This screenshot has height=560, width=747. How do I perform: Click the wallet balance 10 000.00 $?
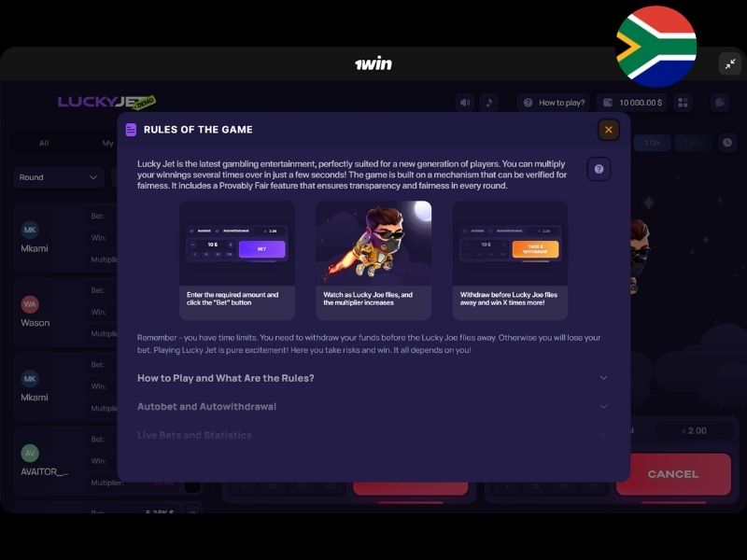click(x=632, y=103)
